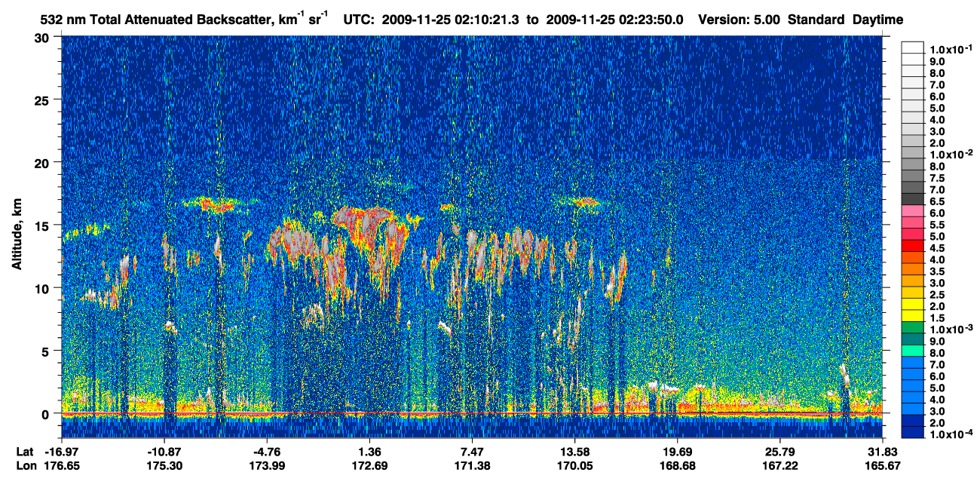This screenshot has height=503, width=980.
Task: Click the 'Lon' row label
Action: pyautogui.click(x=25, y=466)
